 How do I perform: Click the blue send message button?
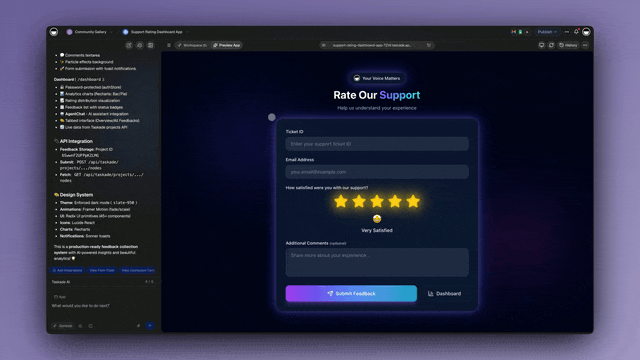[x=150, y=326]
